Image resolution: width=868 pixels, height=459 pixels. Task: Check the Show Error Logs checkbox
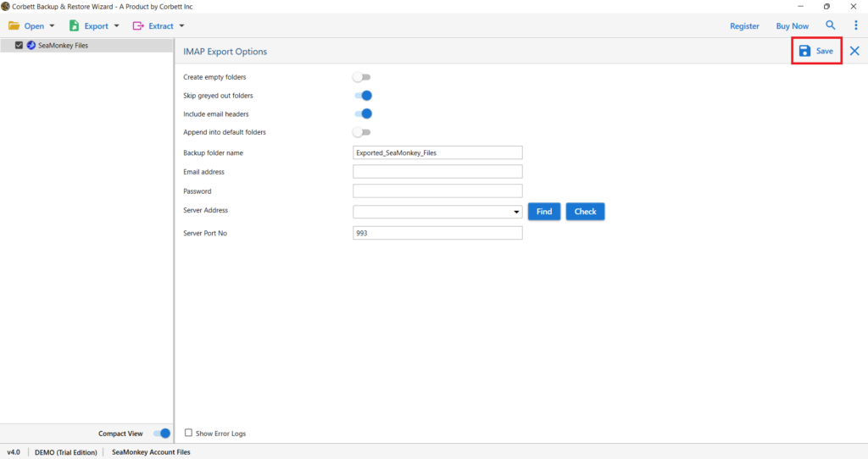point(188,433)
